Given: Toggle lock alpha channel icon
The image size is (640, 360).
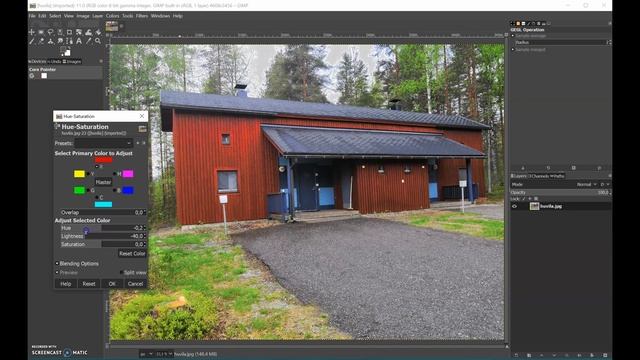Looking at the screenshot, I should pyautogui.click(x=536, y=198).
